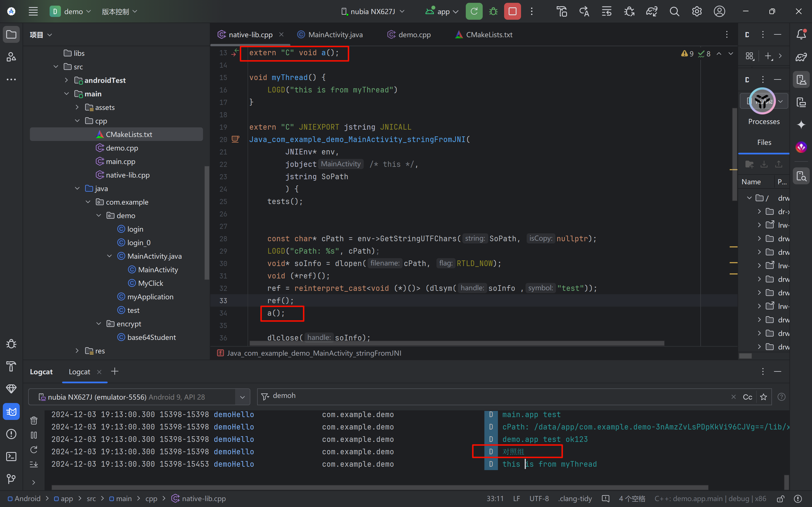Open the logcat device selector dropdown
This screenshot has height=507, width=812.
[242, 397]
